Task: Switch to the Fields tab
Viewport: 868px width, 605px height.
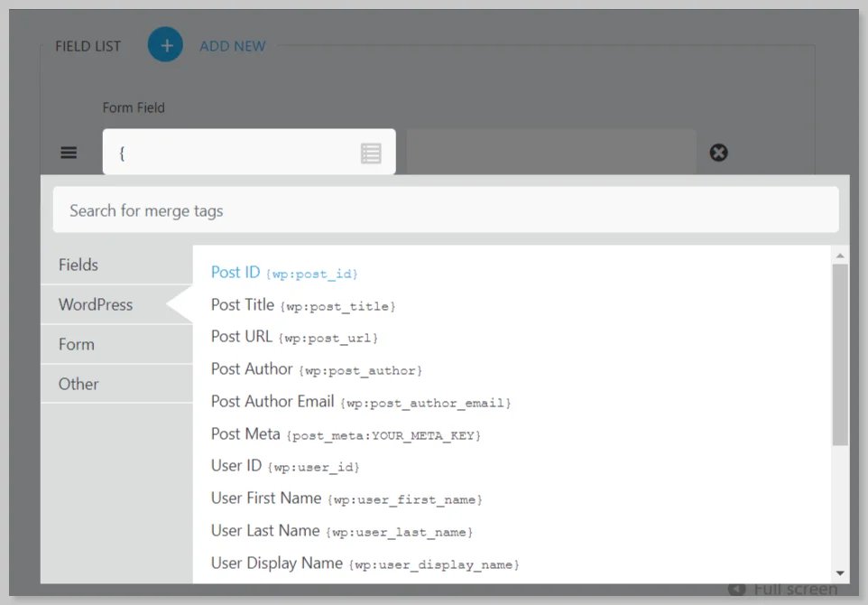Action: coord(78,265)
